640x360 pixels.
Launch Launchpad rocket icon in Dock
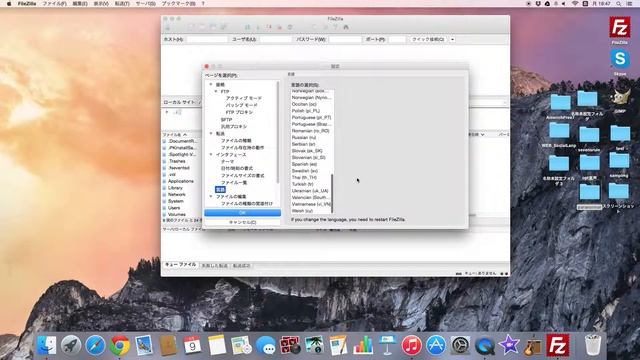click(x=71, y=345)
